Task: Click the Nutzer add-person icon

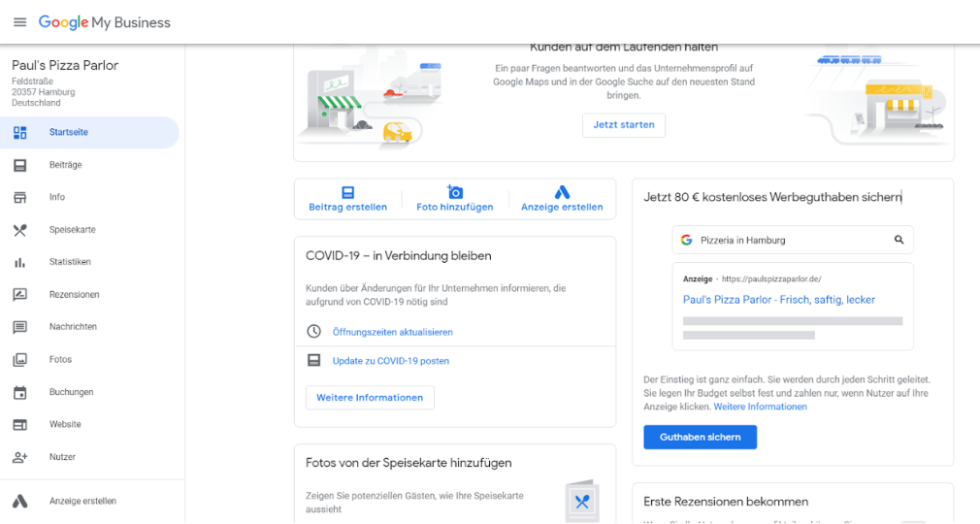Action: (20, 457)
